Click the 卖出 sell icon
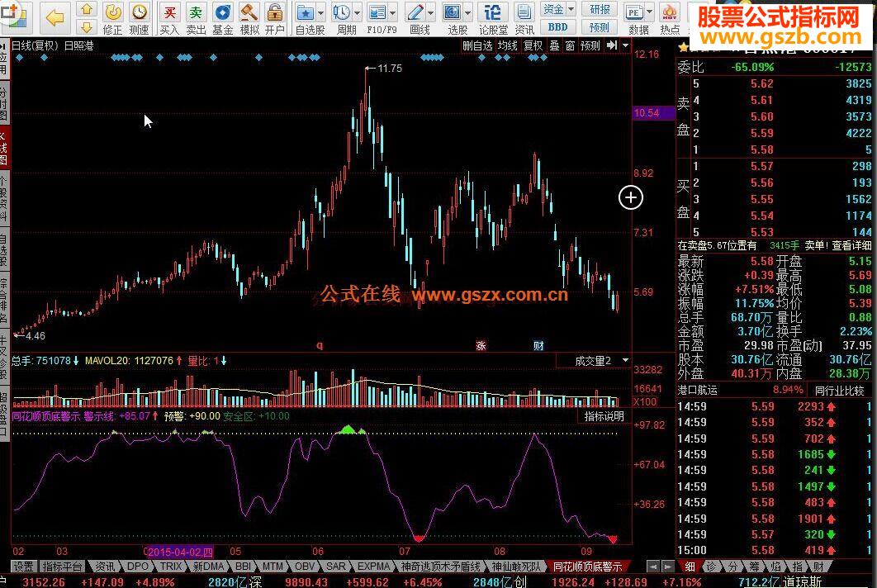This screenshot has height=588, width=877. click(196, 18)
